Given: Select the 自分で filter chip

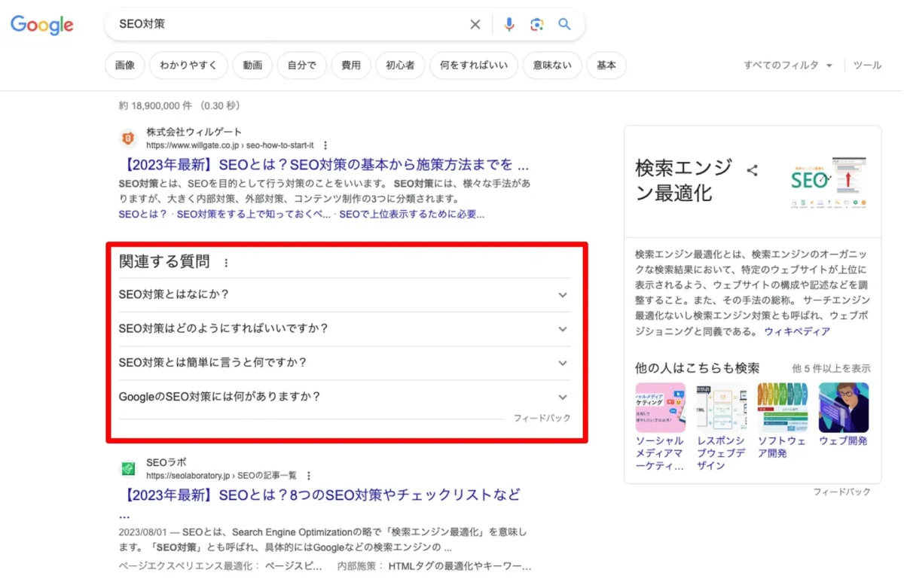Looking at the screenshot, I should (302, 66).
